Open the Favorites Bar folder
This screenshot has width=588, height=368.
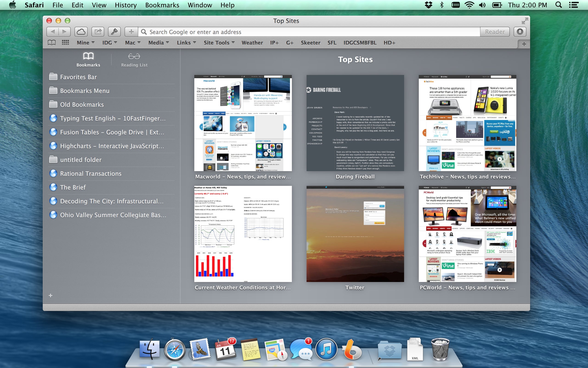click(x=111, y=77)
